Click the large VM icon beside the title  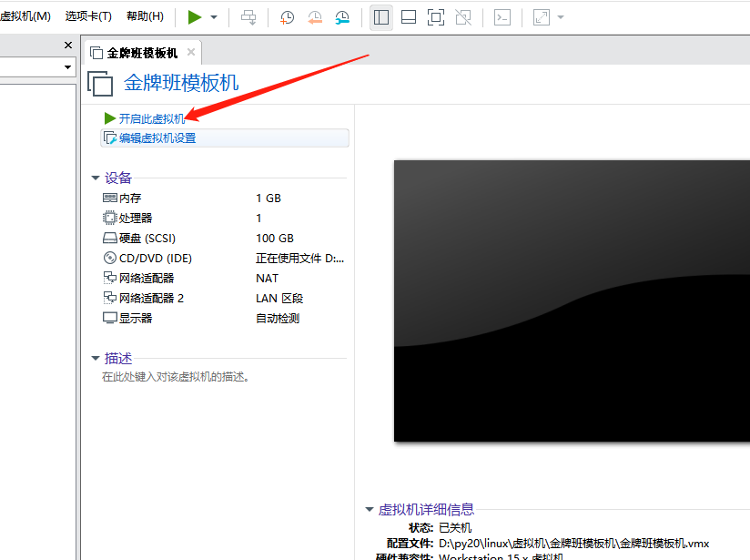100,83
